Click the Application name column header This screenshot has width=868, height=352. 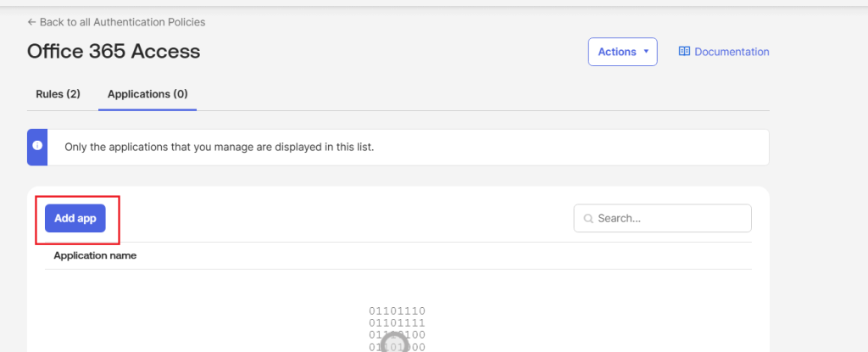[95, 255]
